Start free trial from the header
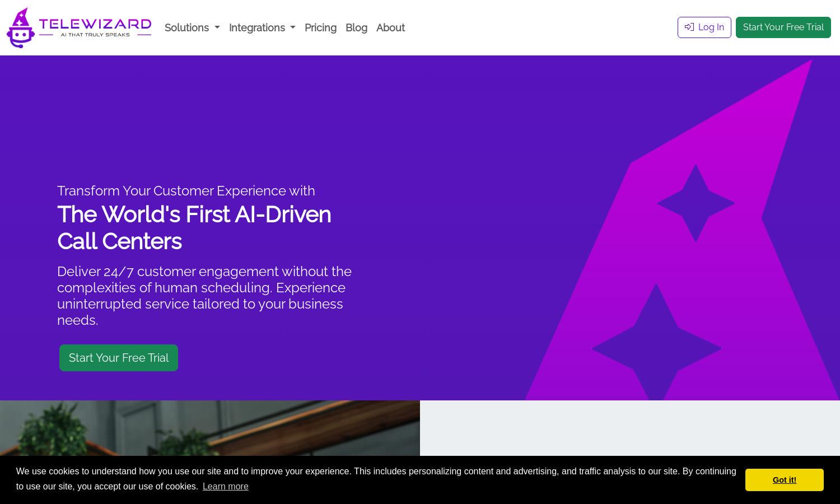The image size is (840, 504). [783, 27]
